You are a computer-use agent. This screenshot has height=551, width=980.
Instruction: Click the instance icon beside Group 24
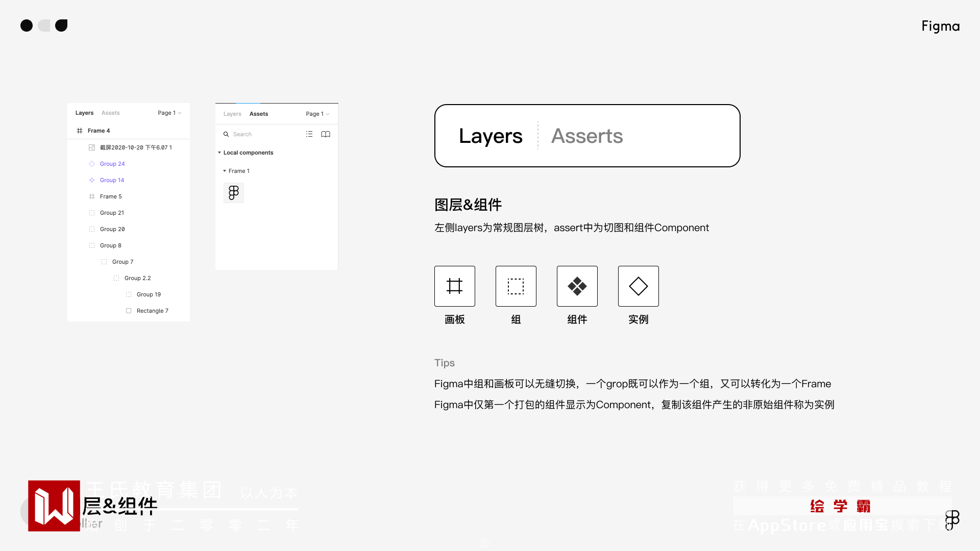[x=92, y=164]
